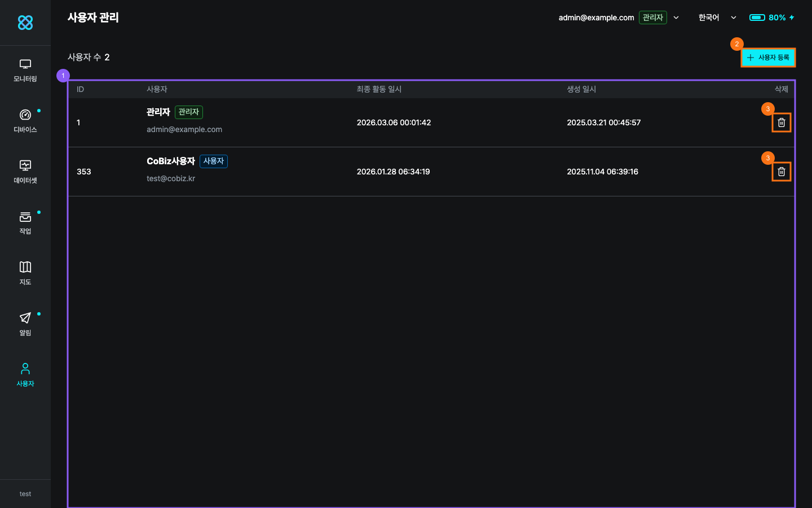
Task: Click the app logo icon
Action: pyautogui.click(x=25, y=23)
